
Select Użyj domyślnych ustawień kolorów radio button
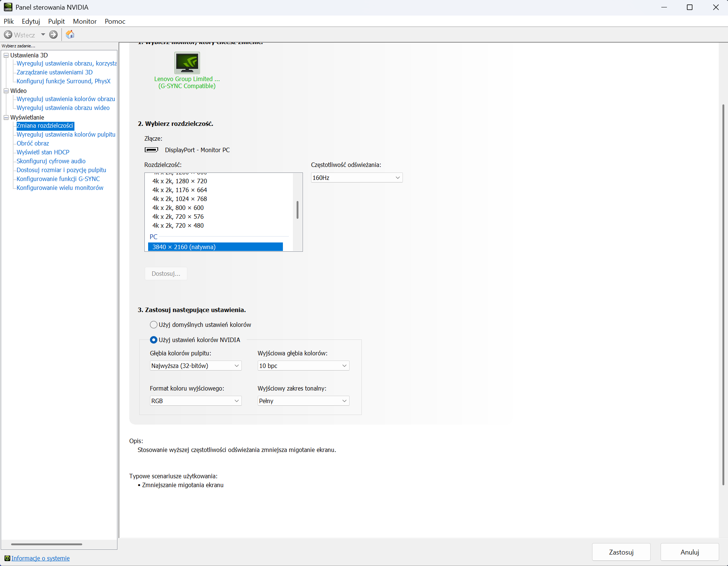[x=154, y=325]
